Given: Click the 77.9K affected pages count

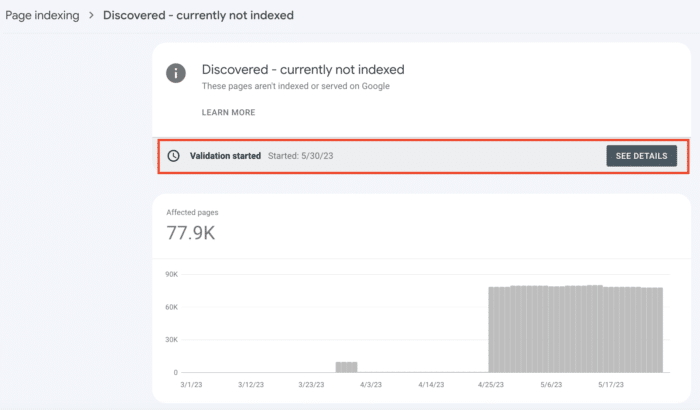Looking at the screenshot, I should pyautogui.click(x=191, y=233).
